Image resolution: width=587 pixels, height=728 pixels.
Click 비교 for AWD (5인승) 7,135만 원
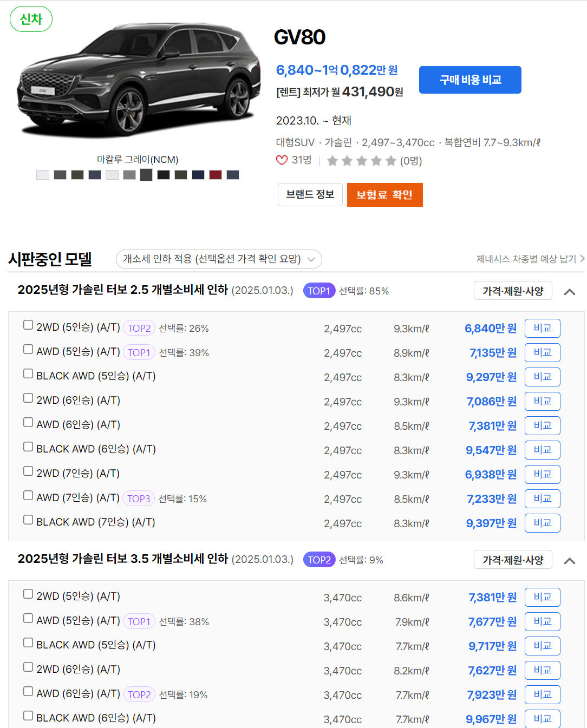pyautogui.click(x=543, y=352)
